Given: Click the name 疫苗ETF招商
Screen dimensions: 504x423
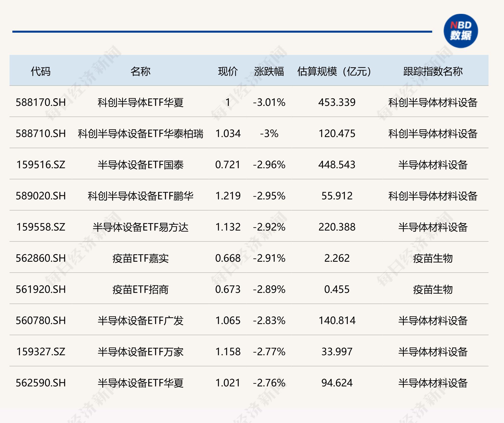Looking at the screenshot, I should [141, 289].
